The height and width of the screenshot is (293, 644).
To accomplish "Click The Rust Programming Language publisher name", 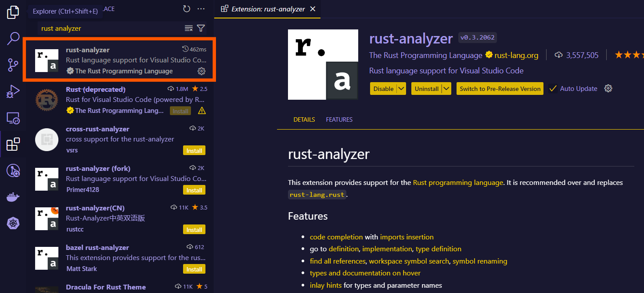I will pyautogui.click(x=426, y=55).
